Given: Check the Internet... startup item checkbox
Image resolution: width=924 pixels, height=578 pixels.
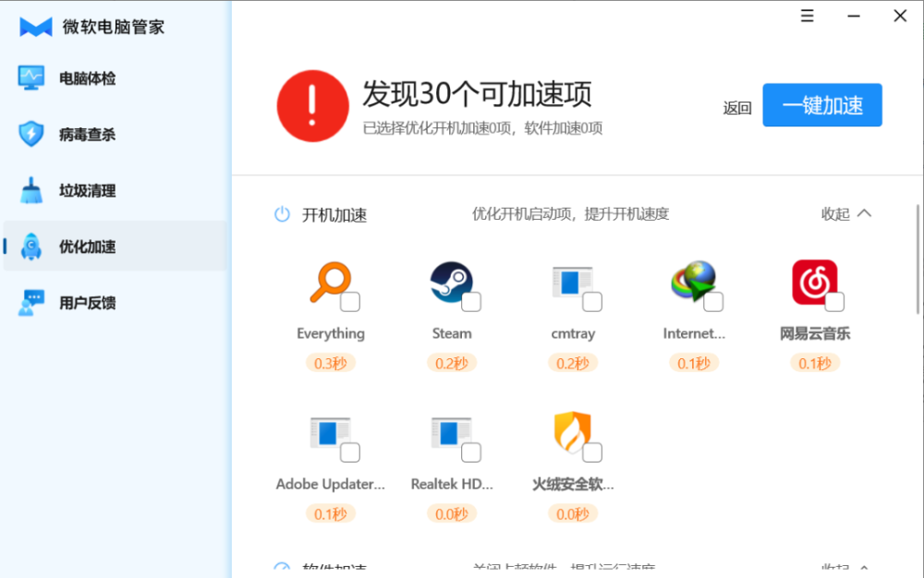Looking at the screenshot, I should pos(713,302).
